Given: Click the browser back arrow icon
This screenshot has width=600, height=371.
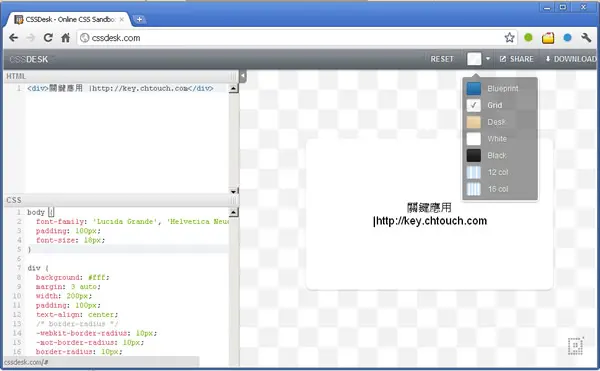Looking at the screenshot, I should (x=13, y=37).
